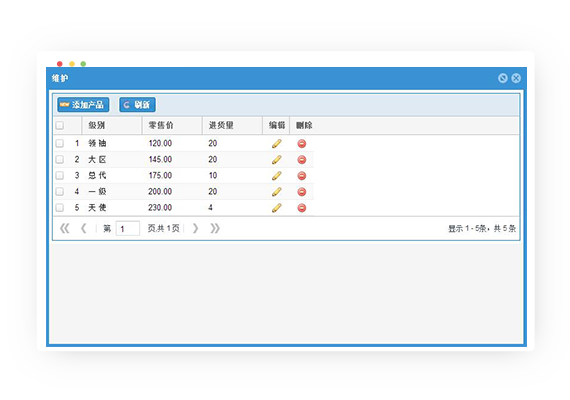Go to first page arrow

(65, 228)
